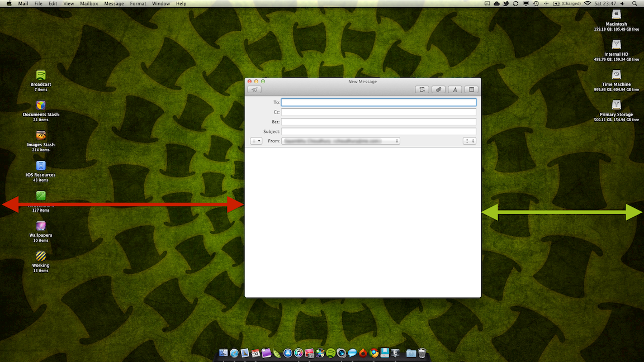Click the AirPlay display menu bar icon
Screen dimensions: 644x362
(525, 4)
